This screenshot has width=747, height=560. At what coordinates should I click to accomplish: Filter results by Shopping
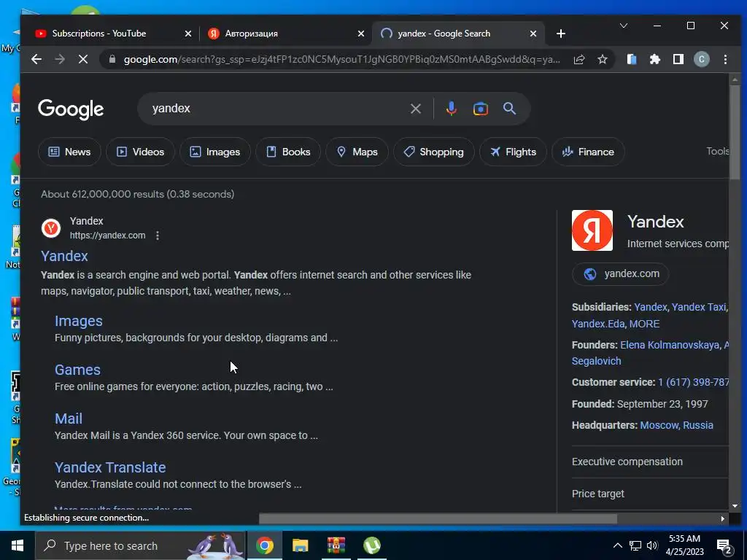[x=433, y=152]
